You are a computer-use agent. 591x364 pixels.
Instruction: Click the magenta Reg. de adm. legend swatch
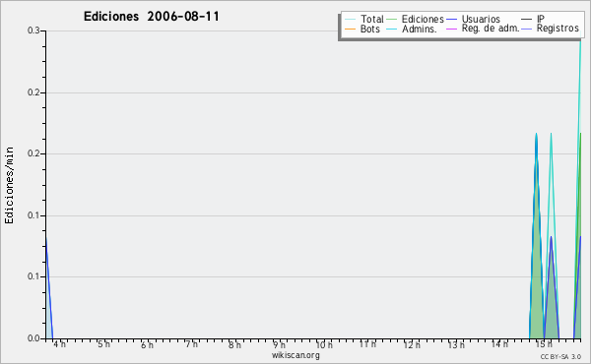click(x=451, y=29)
